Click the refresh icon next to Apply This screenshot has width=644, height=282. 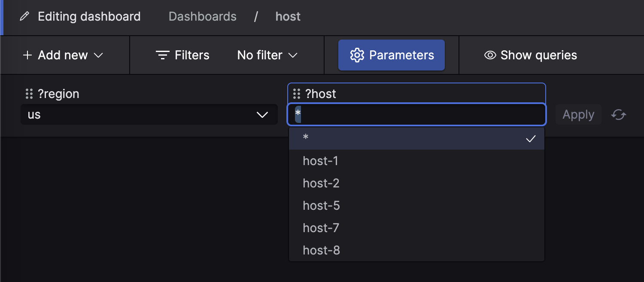[x=618, y=115]
